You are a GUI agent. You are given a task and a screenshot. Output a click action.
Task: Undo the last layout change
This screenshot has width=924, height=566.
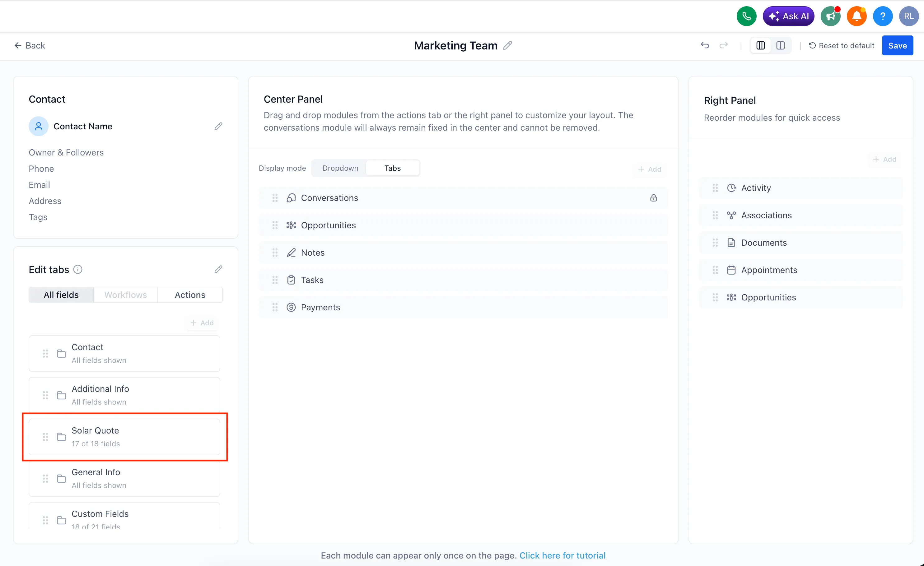(705, 45)
